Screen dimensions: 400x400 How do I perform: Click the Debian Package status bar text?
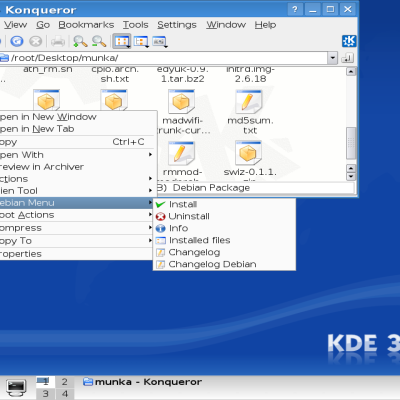pos(211,188)
